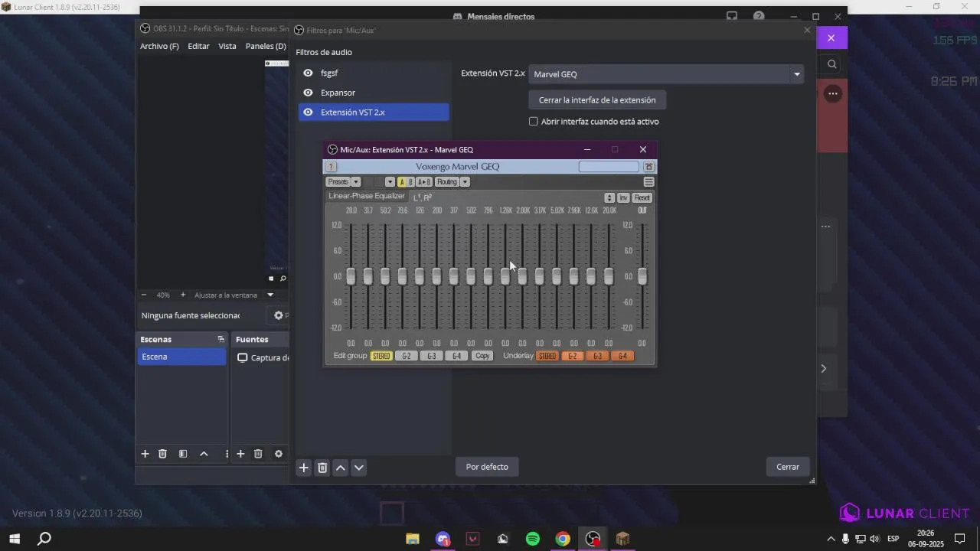The width and height of the screenshot is (980, 551).
Task: Click the OBS Studio taskbar icon
Action: tap(593, 539)
